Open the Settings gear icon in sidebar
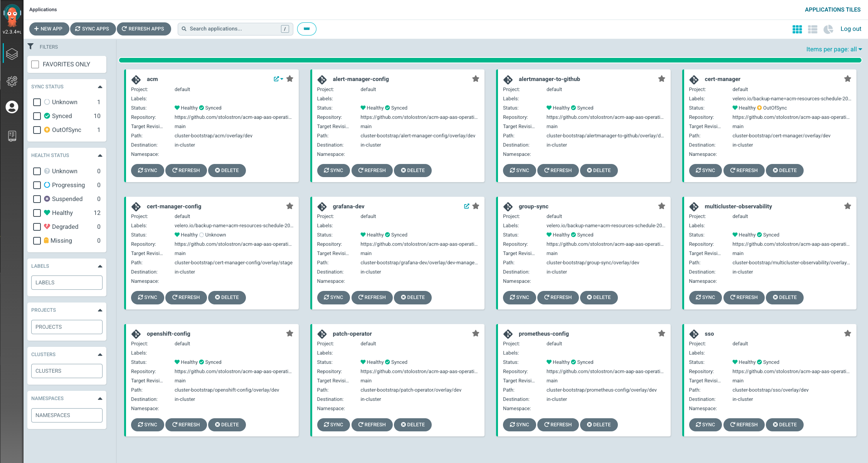Viewport: 868px width, 463px height. pos(12,81)
